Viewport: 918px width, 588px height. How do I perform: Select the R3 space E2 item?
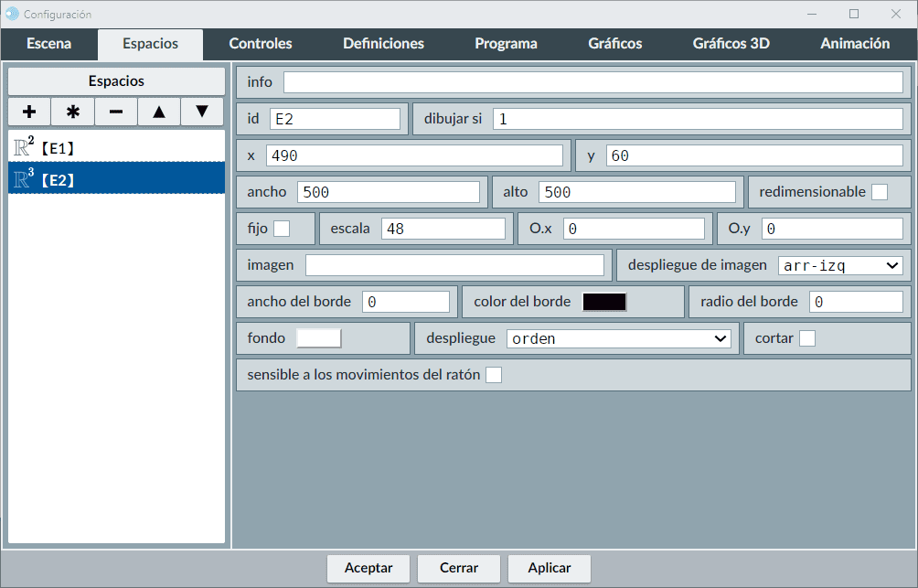(x=116, y=179)
